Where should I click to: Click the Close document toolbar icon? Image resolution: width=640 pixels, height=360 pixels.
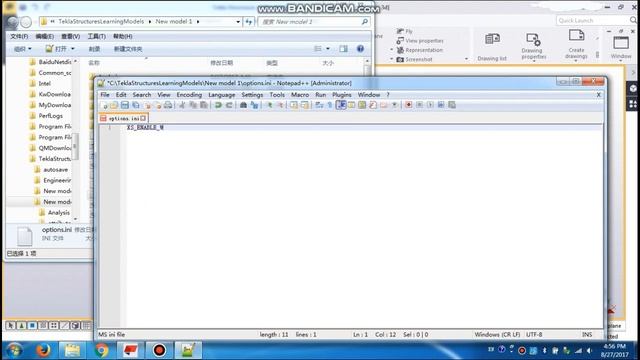click(147, 105)
